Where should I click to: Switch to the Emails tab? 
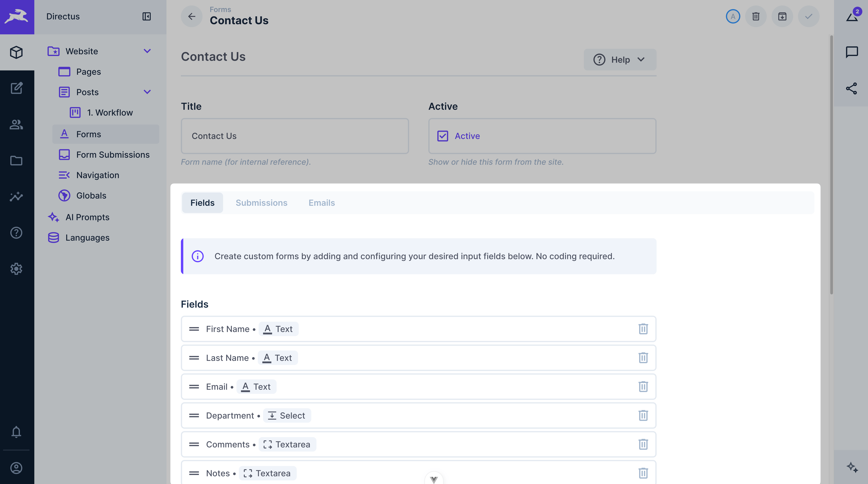321,203
